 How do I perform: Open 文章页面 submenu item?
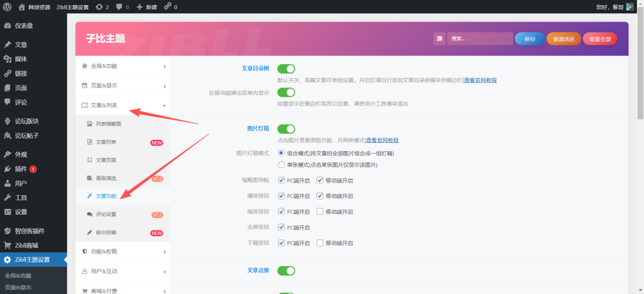(123, 161)
